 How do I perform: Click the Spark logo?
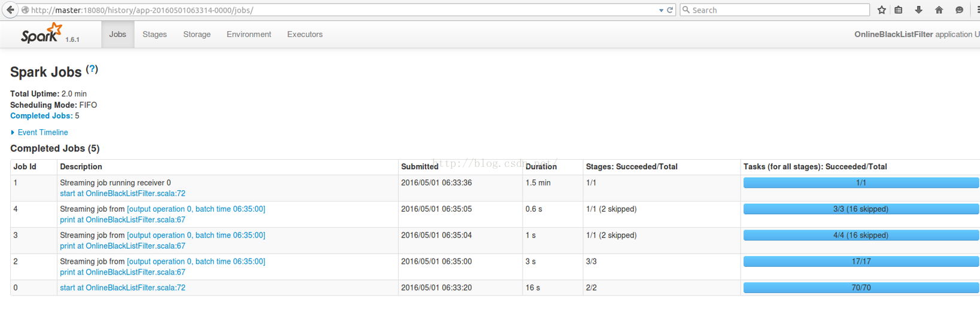click(x=41, y=33)
